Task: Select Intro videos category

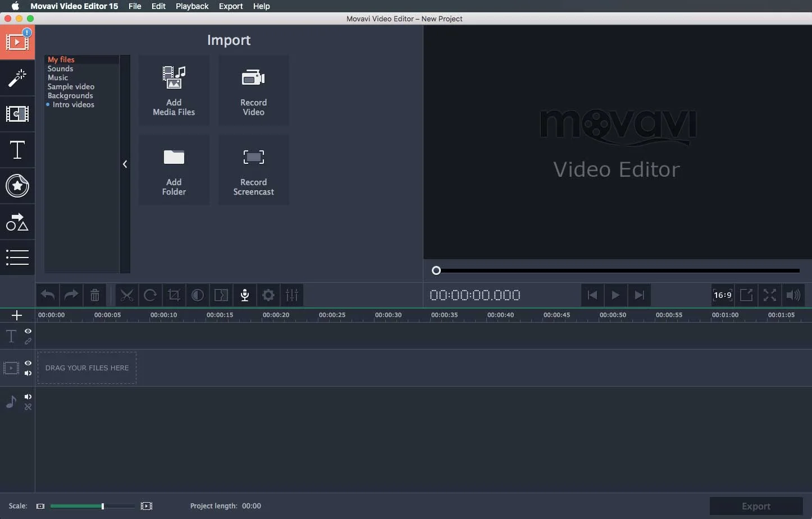Action: 73,104
